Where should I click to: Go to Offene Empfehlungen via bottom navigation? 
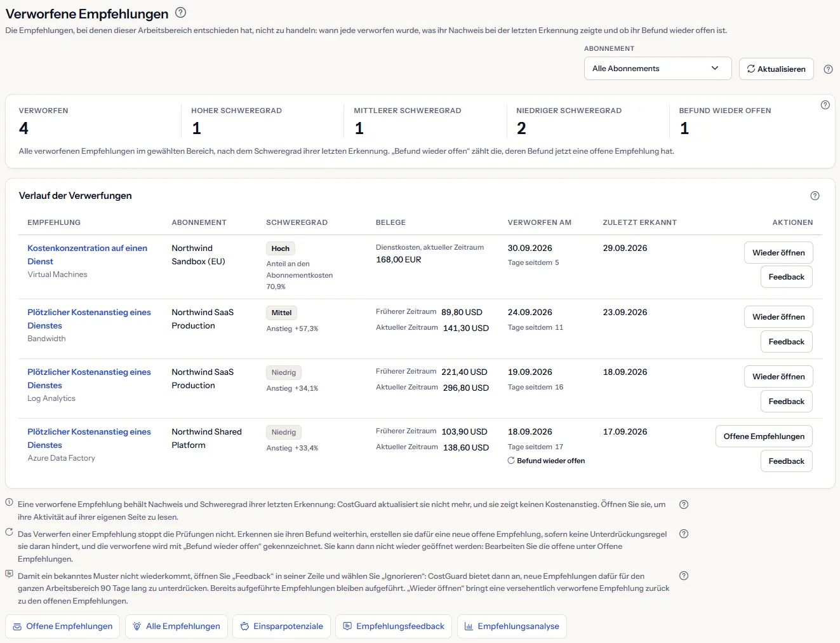(x=63, y=626)
